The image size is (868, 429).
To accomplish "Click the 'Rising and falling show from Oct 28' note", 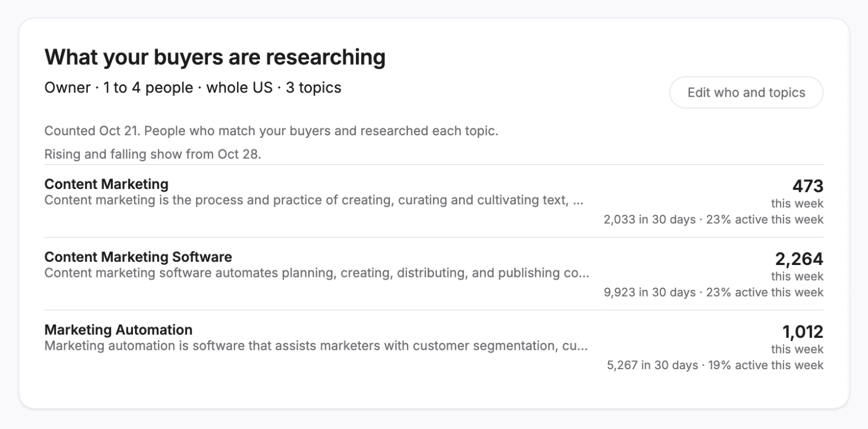I will tap(152, 154).
